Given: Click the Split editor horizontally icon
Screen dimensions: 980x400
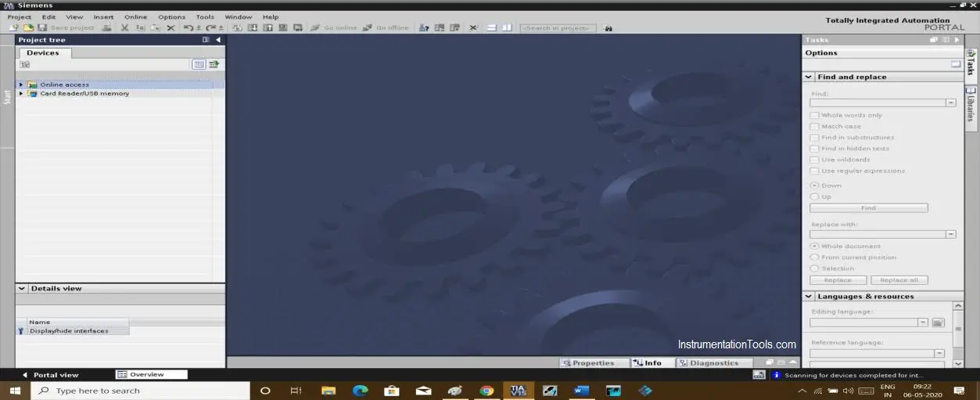Looking at the screenshot, I should point(492,27).
